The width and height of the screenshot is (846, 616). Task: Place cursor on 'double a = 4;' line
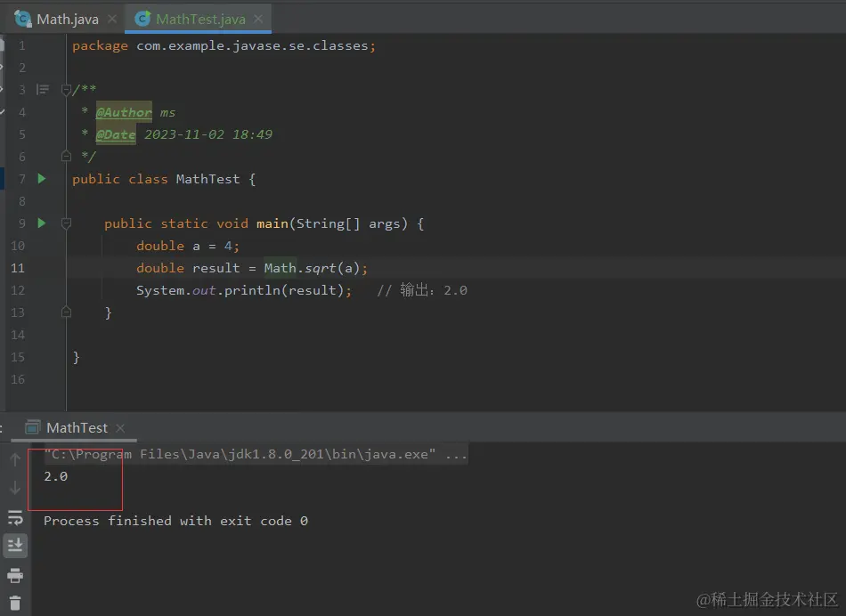tap(188, 246)
